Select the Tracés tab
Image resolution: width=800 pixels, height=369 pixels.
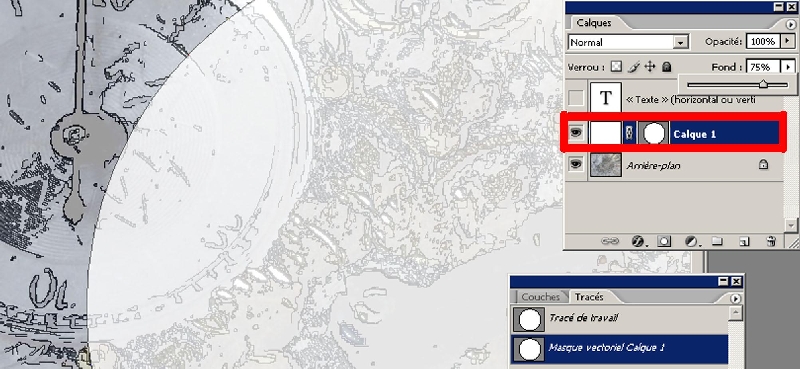589,297
